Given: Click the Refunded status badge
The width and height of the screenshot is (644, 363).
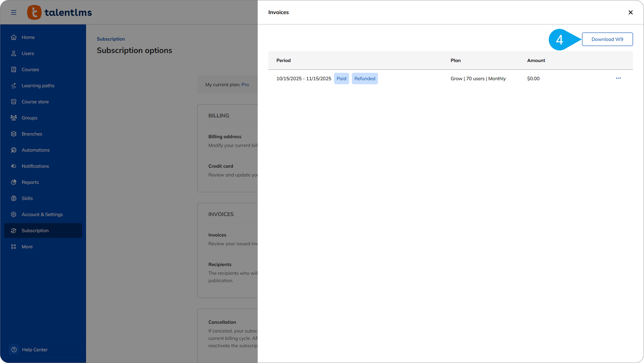Looking at the screenshot, I should 365,78.
